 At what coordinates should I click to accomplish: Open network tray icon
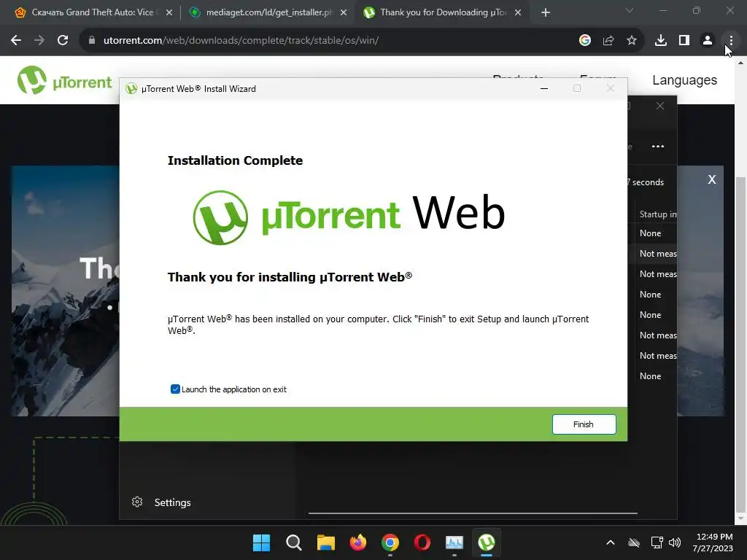pyautogui.click(x=657, y=542)
